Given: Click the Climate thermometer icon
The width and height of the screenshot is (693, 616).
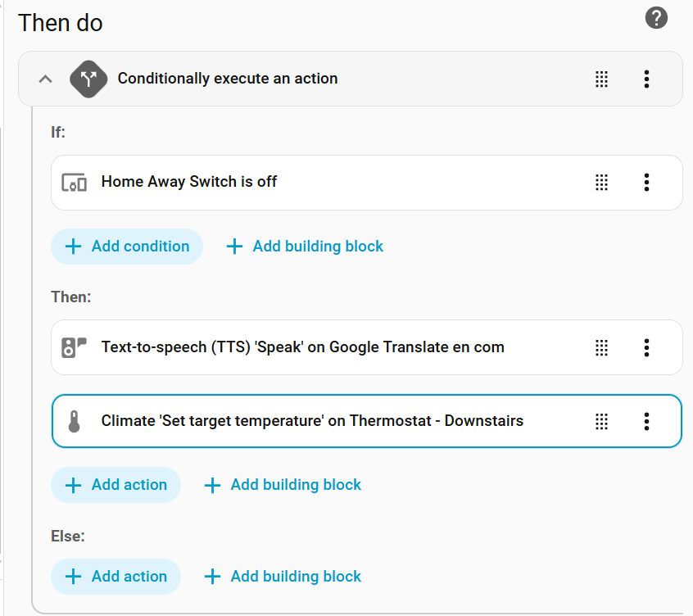Looking at the screenshot, I should pos(74,422).
